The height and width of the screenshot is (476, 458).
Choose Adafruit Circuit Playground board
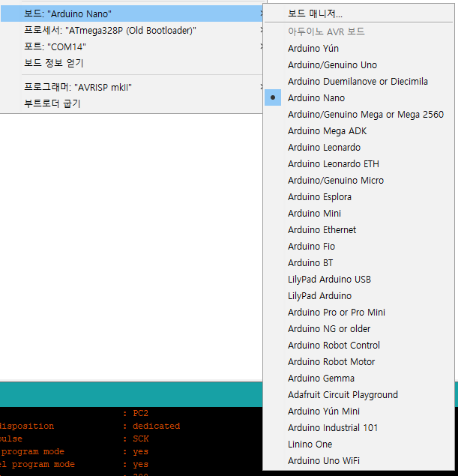(359, 394)
